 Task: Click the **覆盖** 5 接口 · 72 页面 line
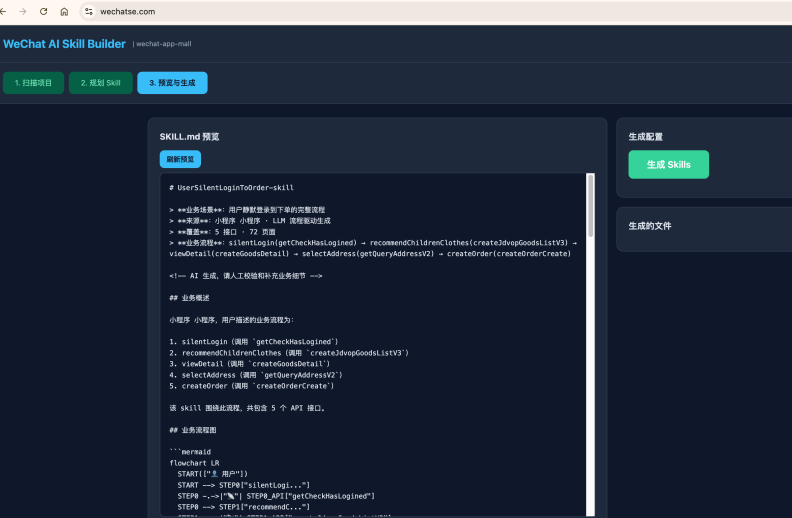coord(222,232)
